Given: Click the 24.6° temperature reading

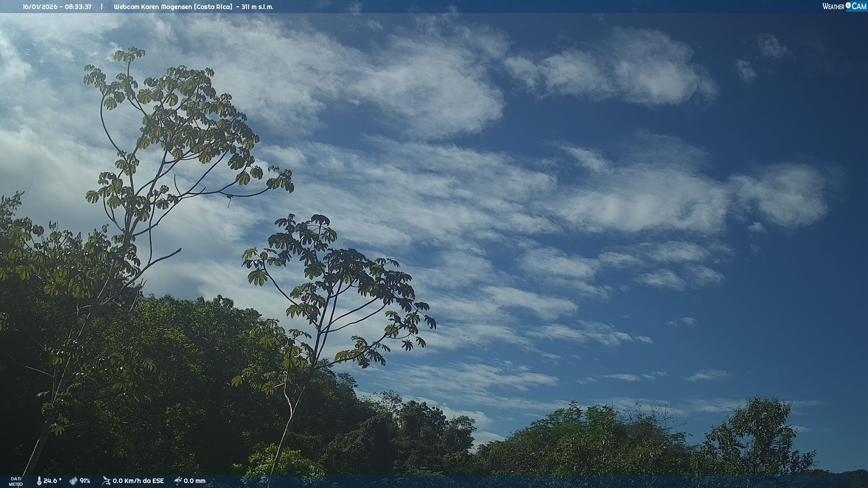Looking at the screenshot, I should pyautogui.click(x=52, y=481).
